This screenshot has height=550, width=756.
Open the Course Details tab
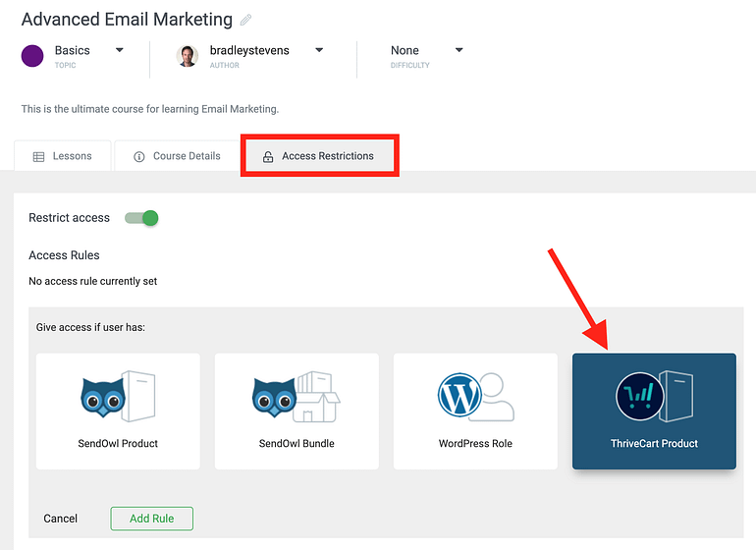click(x=177, y=156)
